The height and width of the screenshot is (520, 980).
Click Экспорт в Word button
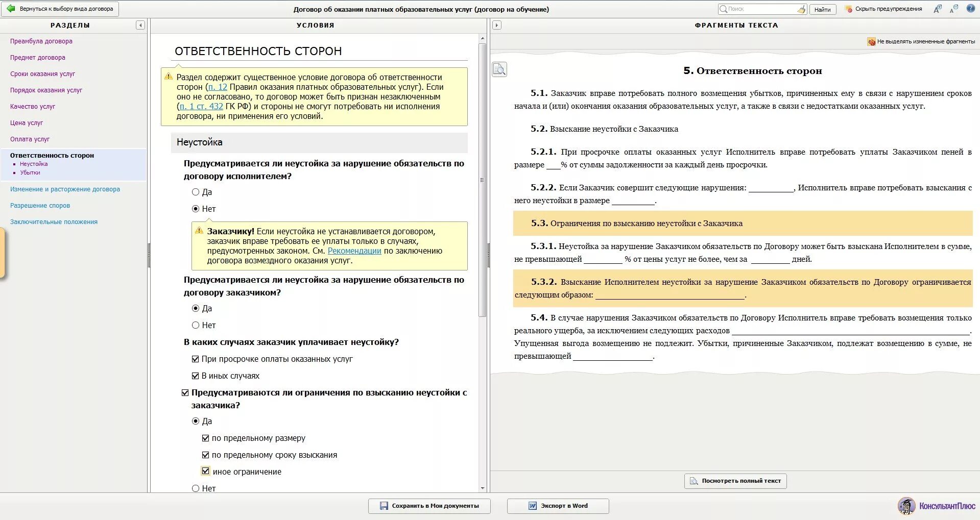[558, 506]
